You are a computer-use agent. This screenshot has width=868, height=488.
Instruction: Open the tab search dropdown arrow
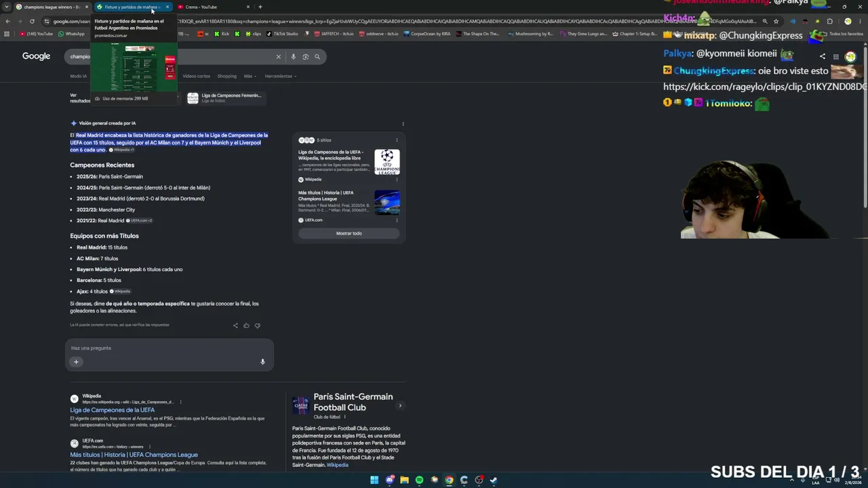coord(7,7)
